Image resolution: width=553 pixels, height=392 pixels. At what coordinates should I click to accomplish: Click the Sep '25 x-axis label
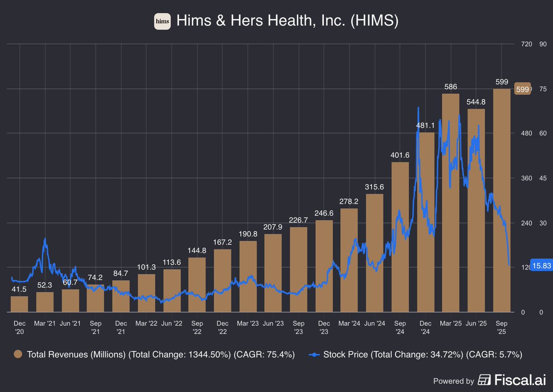tap(502, 327)
